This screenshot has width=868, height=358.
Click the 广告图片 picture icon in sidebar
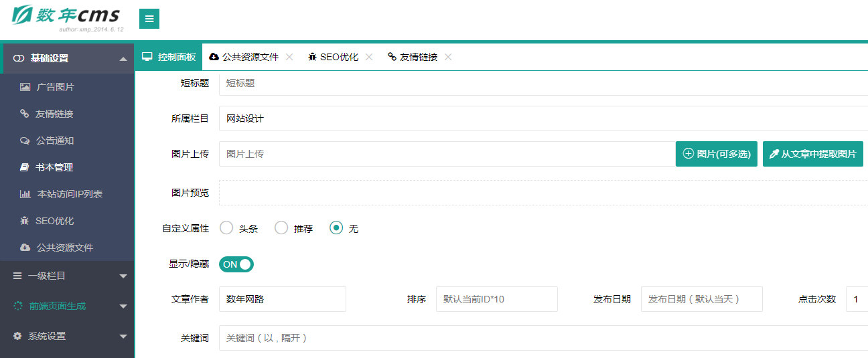pos(25,87)
